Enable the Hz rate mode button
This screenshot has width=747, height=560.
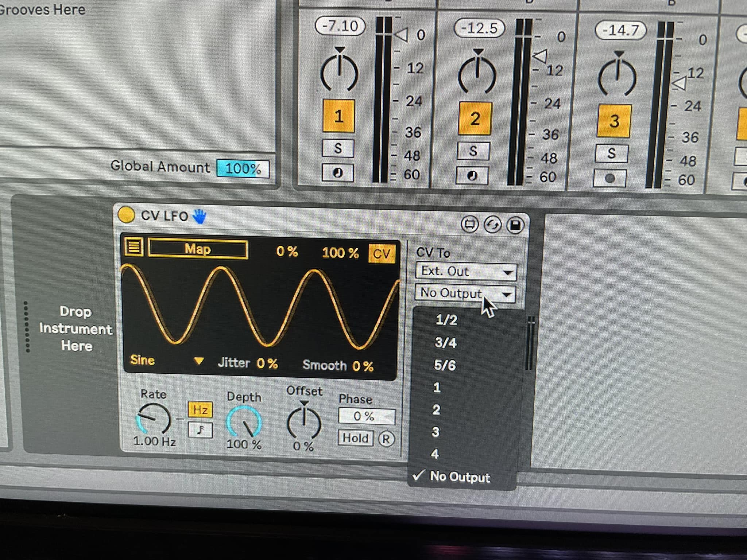click(x=200, y=409)
